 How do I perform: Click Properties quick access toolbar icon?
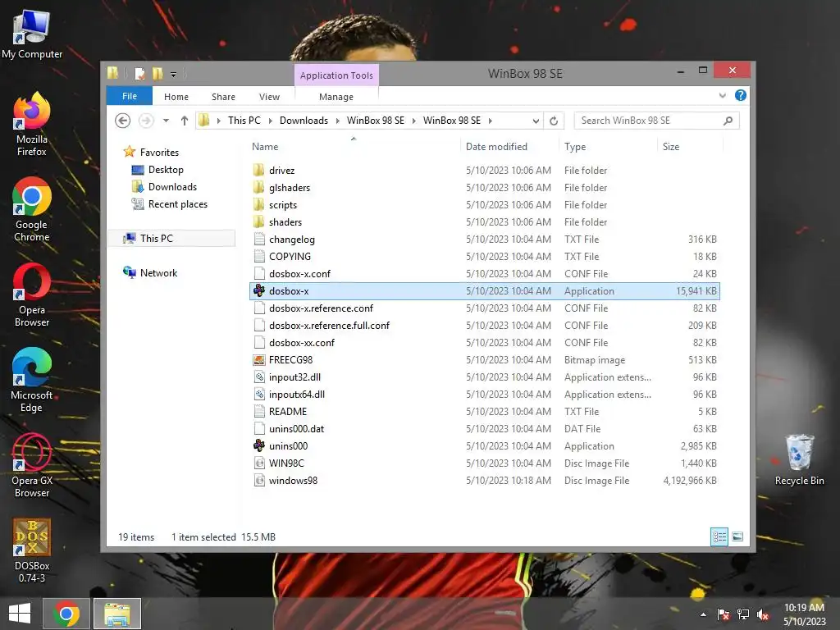[x=139, y=73]
